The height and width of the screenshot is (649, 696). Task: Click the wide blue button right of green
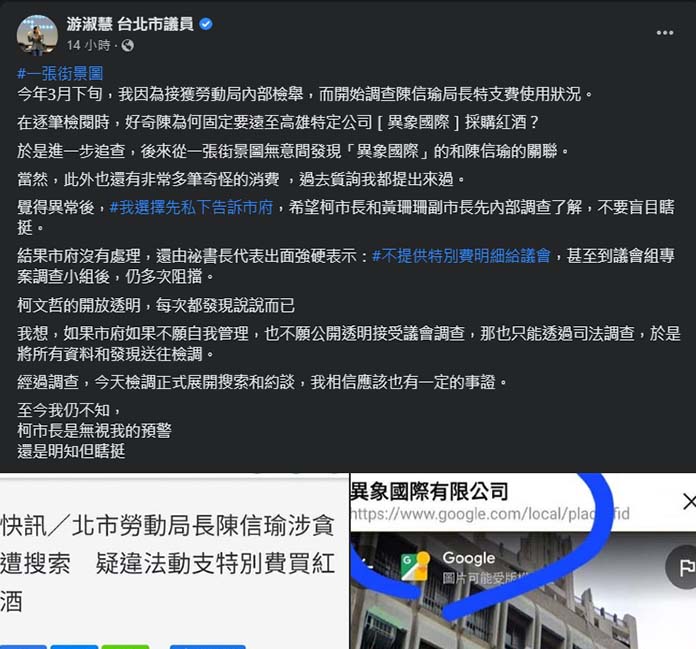pyautogui.click(x=207, y=646)
